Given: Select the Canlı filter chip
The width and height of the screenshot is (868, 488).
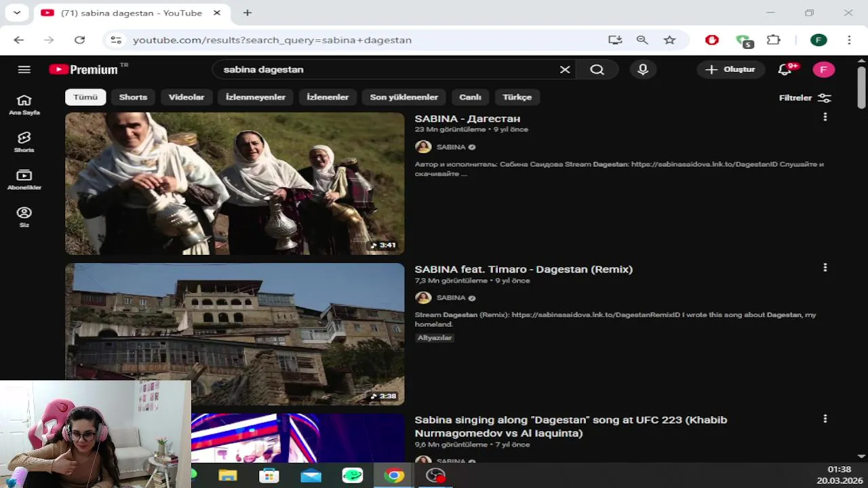Looking at the screenshot, I should [470, 97].
